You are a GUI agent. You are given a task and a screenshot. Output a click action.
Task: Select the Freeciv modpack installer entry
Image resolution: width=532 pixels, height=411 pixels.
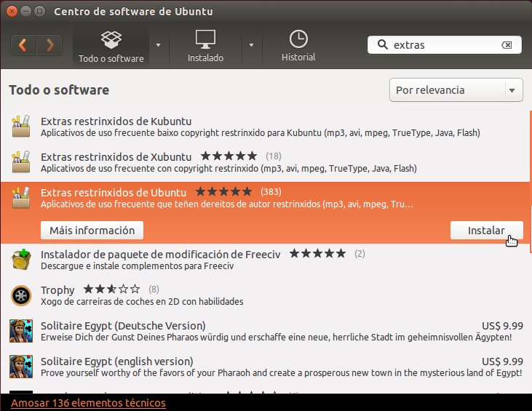[x=265, y=260]
